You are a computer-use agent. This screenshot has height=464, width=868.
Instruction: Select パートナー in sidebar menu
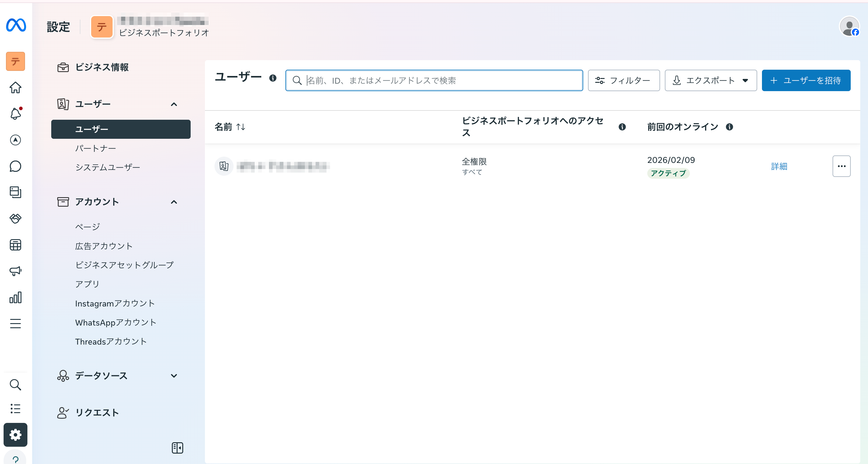click(x=96, y=148)
